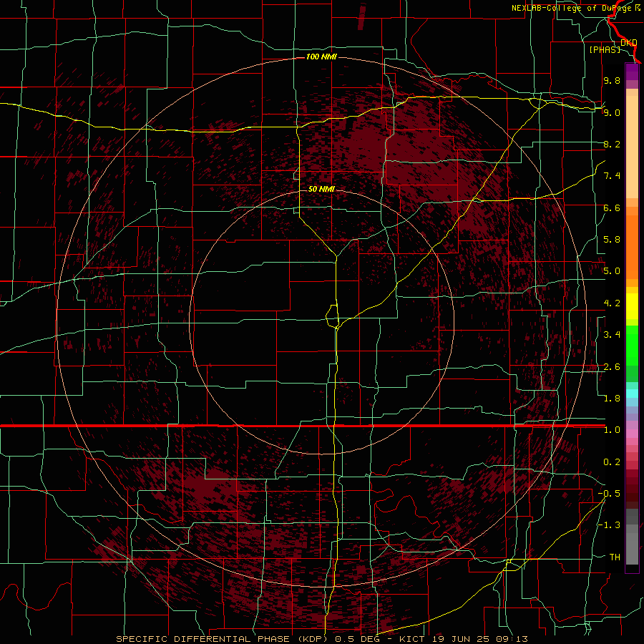Click the purple swatch at legend top
Image resolution: width=644 pixels, height=644 pixels.
click(632, 72)
